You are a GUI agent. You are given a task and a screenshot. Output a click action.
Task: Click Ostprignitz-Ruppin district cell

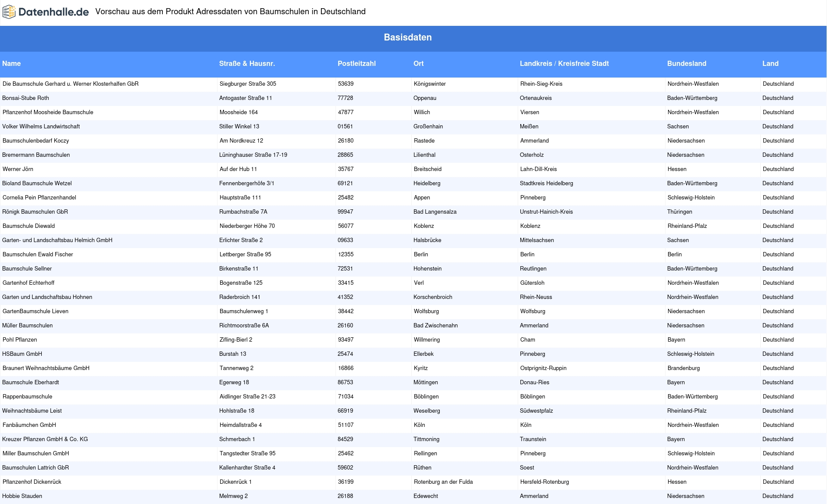point(544,368)
